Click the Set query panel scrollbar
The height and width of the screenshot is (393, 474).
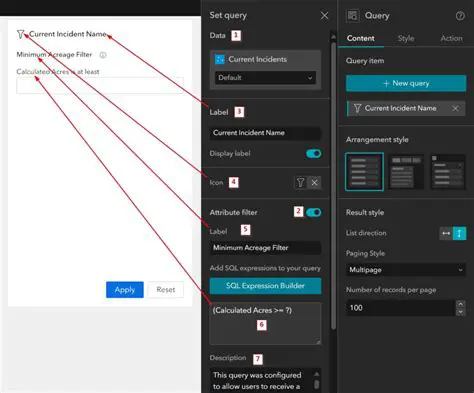(333, 185)
